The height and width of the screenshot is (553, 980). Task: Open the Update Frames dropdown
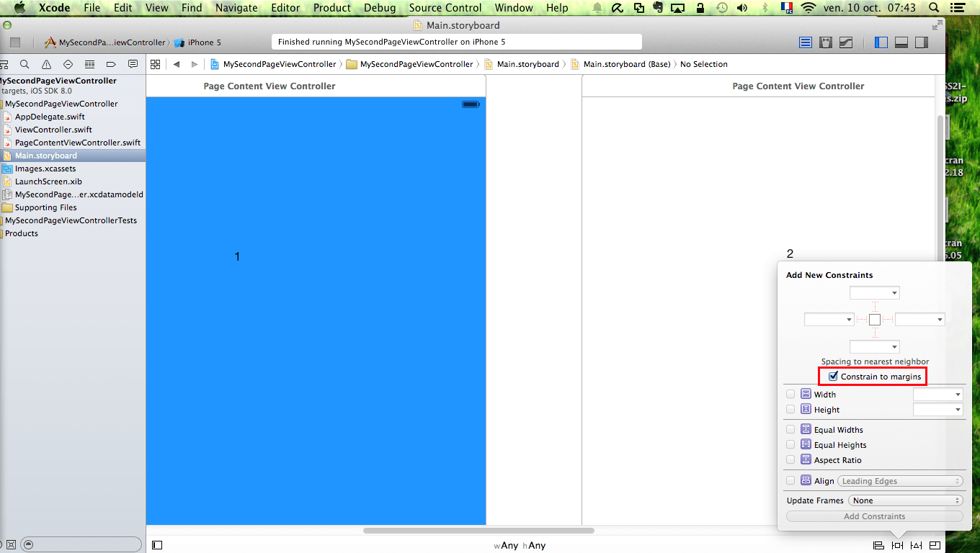[x=905, y=500]
